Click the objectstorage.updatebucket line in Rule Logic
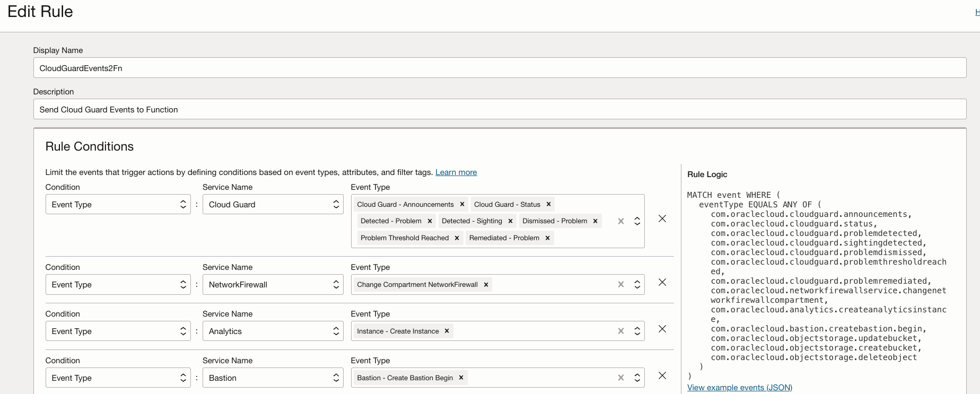 pyautogui.click(x=816, y=338)
